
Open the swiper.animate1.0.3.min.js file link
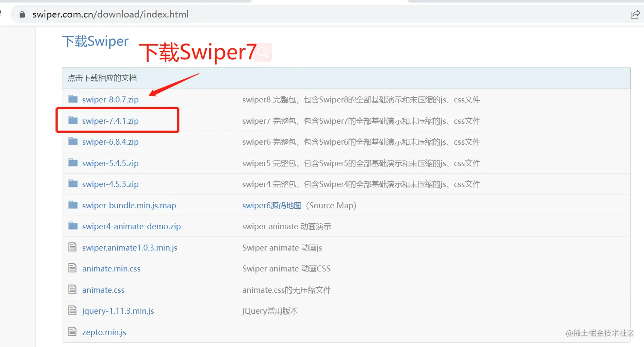click(130, 248)
